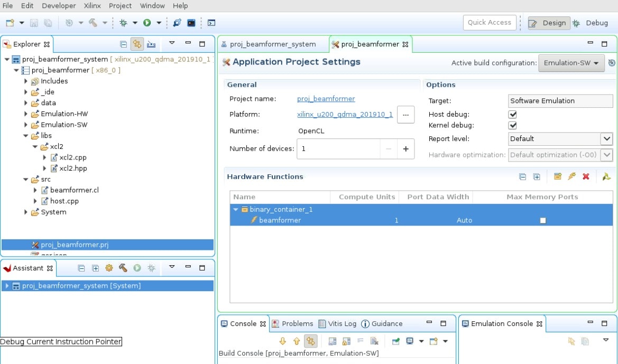618x364 pixels.
Task: Open the Xilinx menu
Action: [92, 5]
